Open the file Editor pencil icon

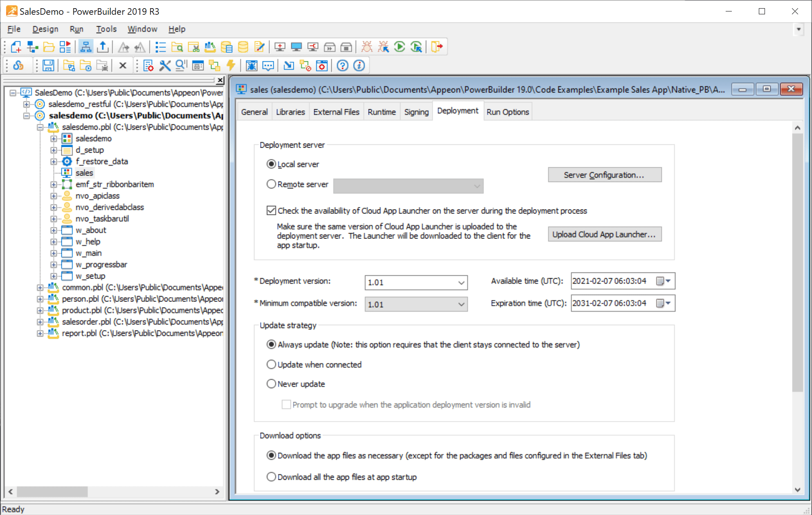259,47
